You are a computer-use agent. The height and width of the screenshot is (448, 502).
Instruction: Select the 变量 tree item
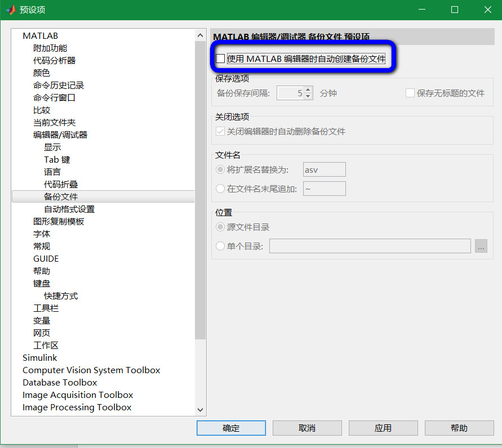point(42,320)
